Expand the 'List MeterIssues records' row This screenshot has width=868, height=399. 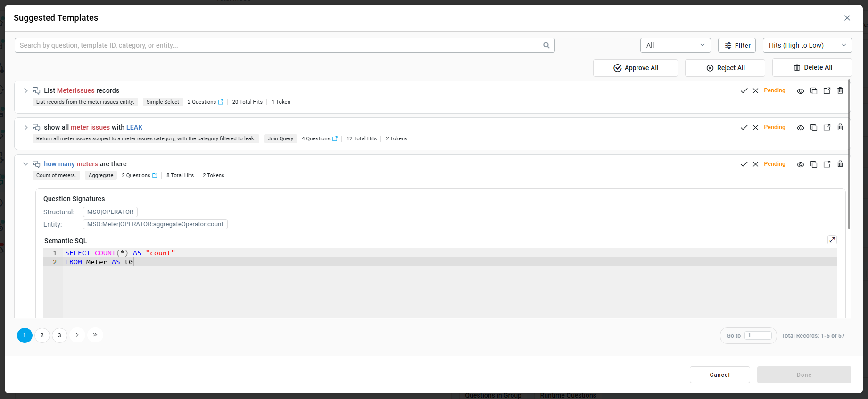click(25, 90)
